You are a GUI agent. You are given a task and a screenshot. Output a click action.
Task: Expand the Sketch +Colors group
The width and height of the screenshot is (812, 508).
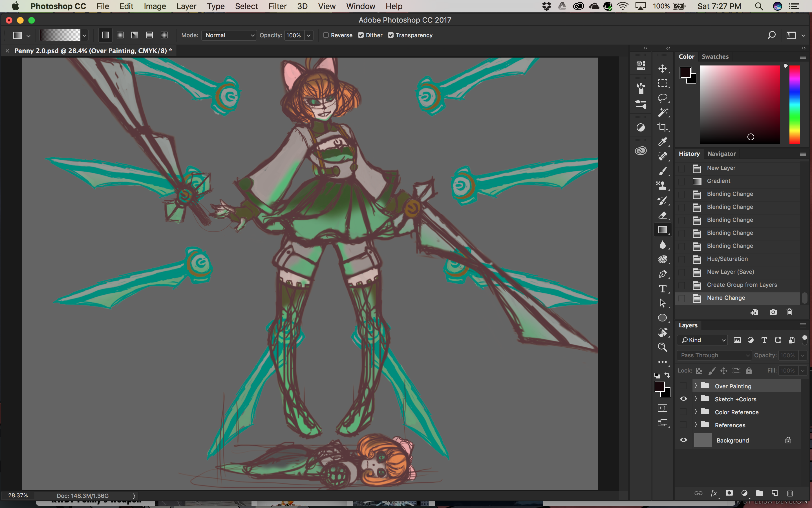(x=696, y=399)
